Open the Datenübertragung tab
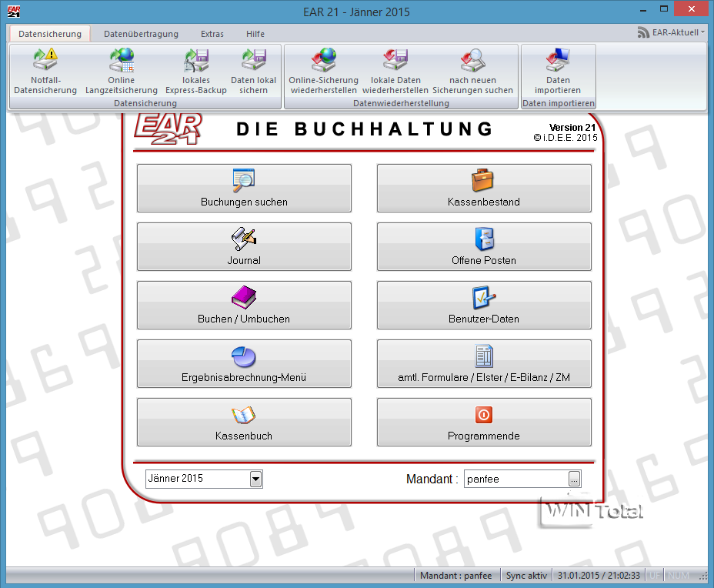Viewport: 714px width, 588px height. click(x=141, y=34)
